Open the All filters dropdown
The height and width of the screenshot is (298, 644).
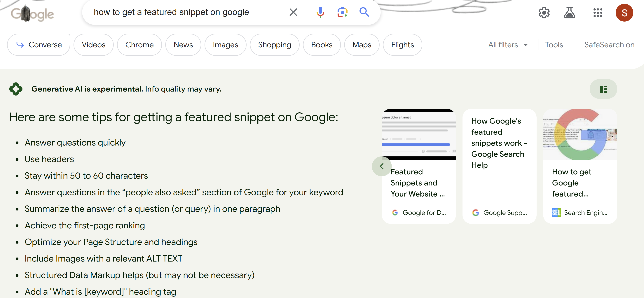[508, 45]
